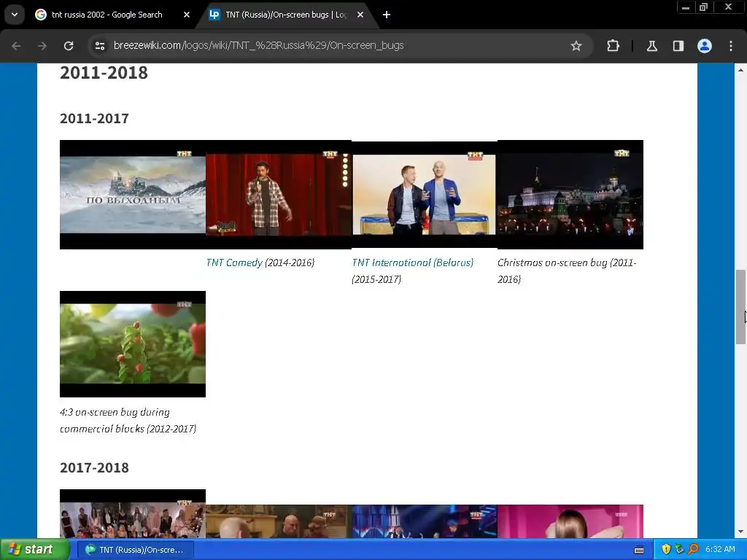Select the TNT (Russia)/On-screen bugs tab

pyautogui.click(x=286, y=15)
